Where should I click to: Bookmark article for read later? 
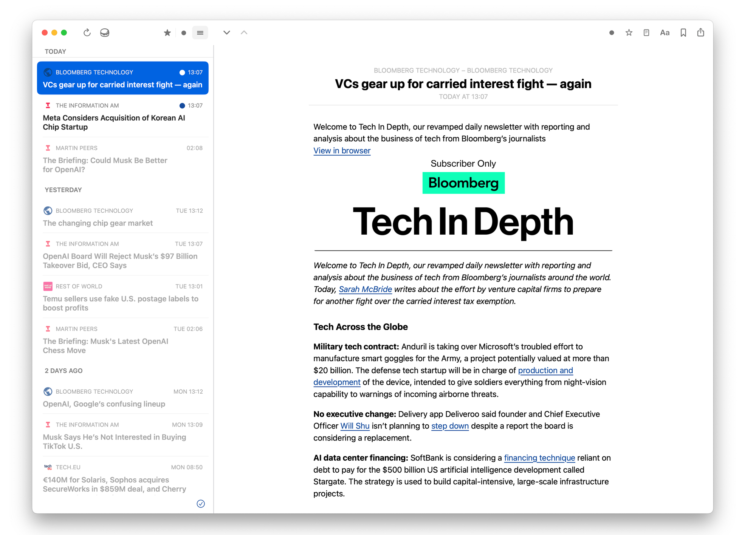coord(683,33)
